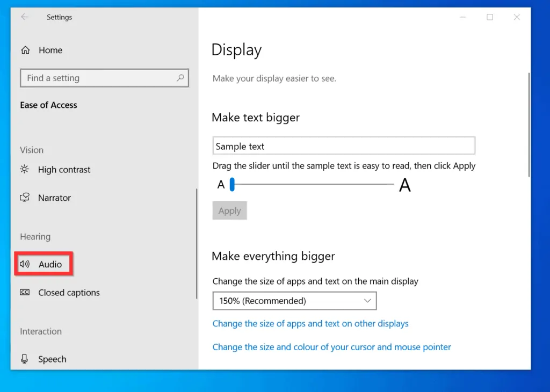Go back using the back arrow

pos(24,17)
